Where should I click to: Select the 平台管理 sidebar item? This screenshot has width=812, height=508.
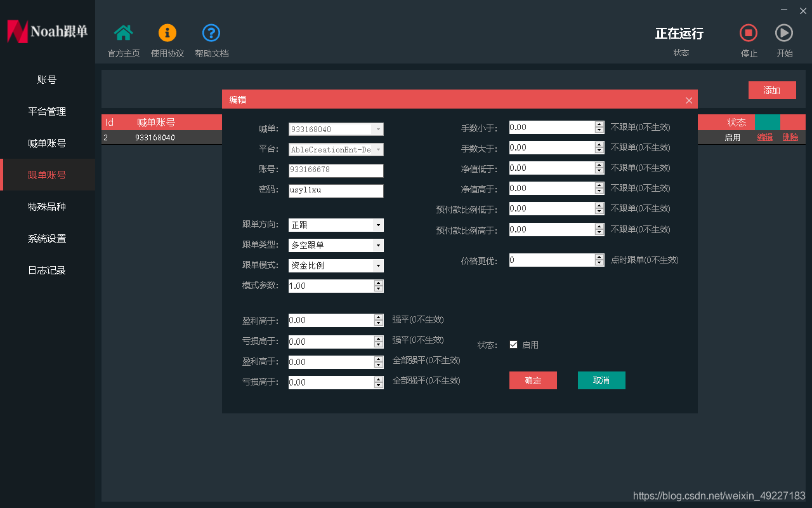click(48, 111)
